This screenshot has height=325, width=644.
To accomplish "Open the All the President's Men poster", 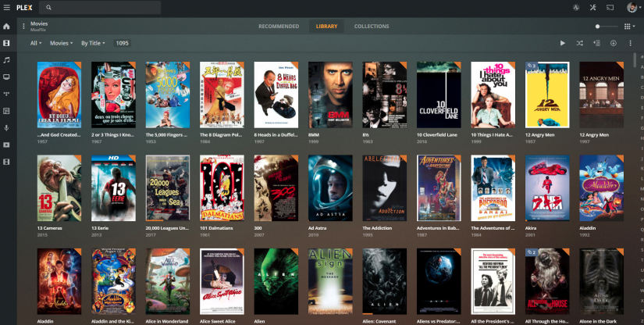I will pos(493,281).
